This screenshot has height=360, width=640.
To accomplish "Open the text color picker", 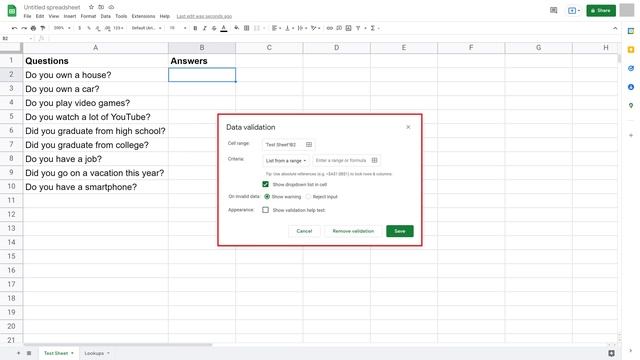I will pos(224,28).
